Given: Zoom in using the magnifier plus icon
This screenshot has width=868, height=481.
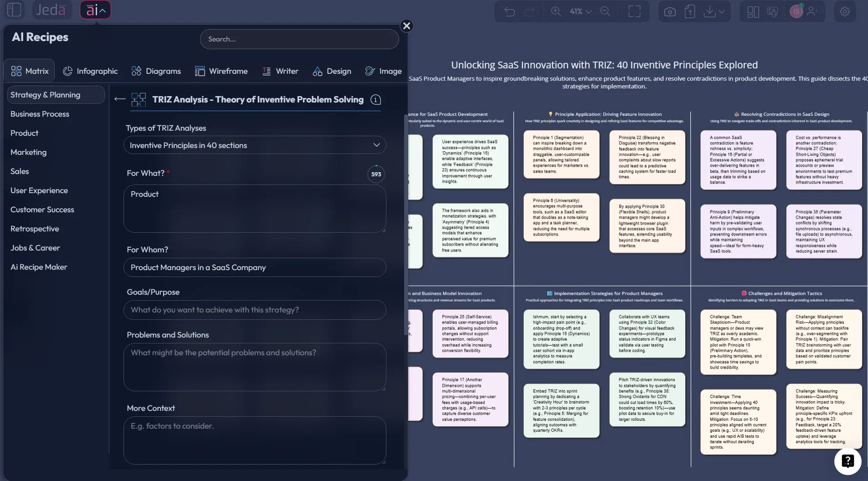Looking at the screenshot, I should 556,11.
